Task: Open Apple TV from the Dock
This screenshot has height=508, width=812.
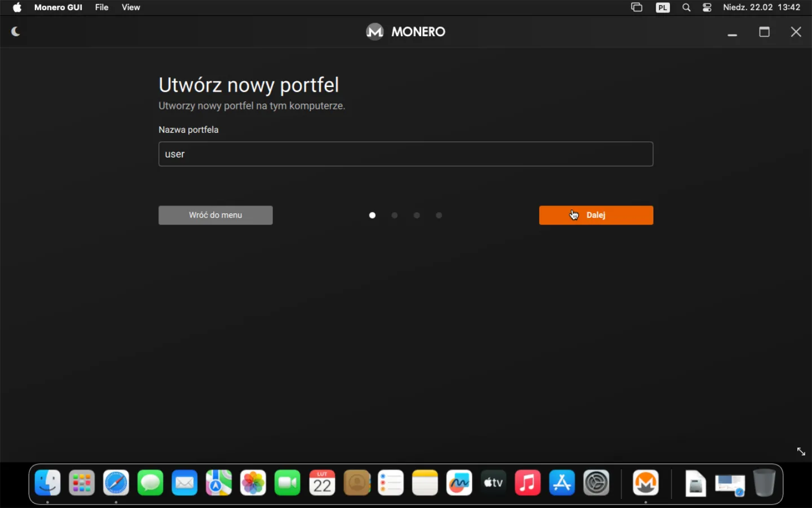Action: pos(493,483)
